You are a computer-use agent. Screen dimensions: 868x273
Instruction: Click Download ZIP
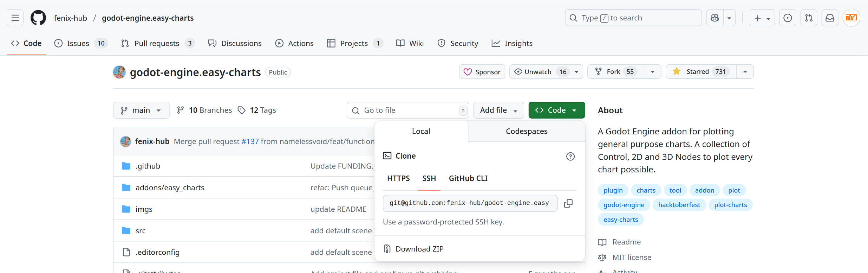tap(419, 249)
